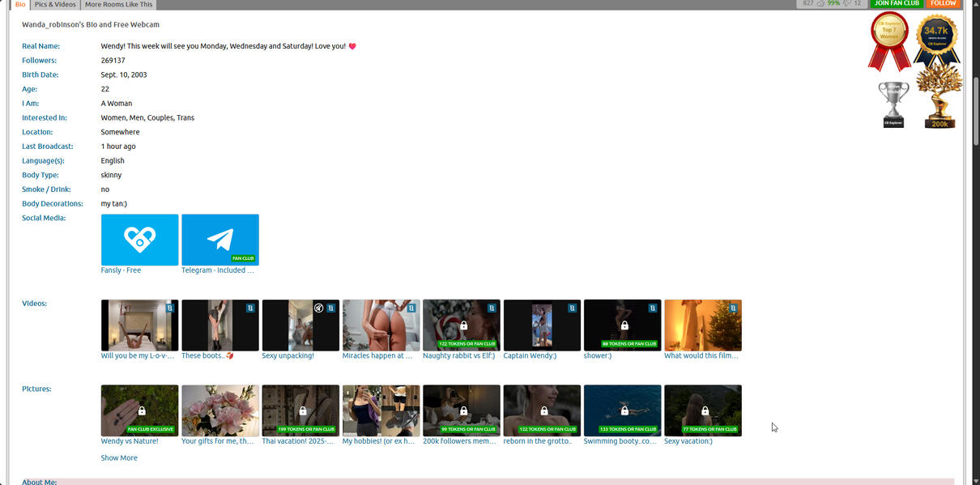Open the 'These boots..' video title link
Viewport: 980px width, 485px height.
click(207, 355)
